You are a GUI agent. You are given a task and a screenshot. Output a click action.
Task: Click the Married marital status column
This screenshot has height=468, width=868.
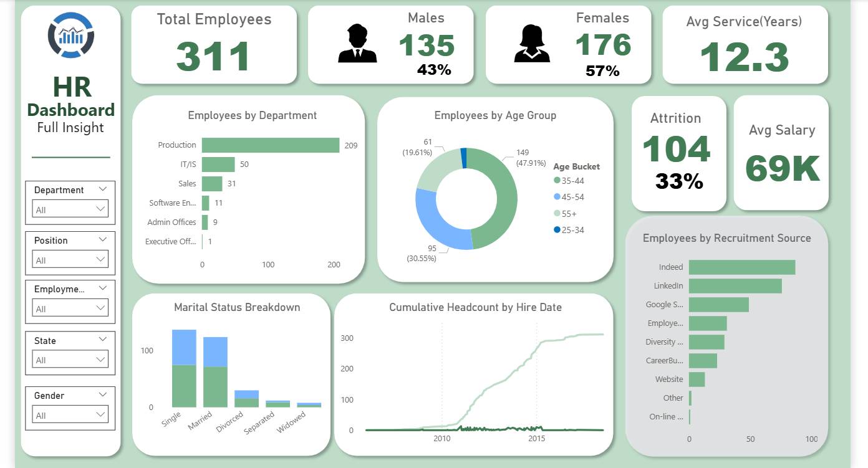click(215, 372)
